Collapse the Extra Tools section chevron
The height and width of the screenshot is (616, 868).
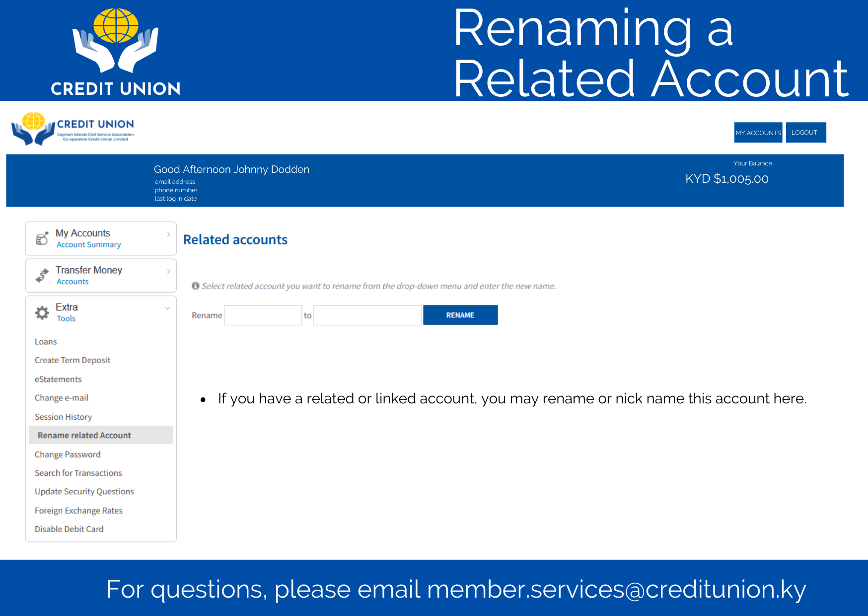[x=168, y=308]
